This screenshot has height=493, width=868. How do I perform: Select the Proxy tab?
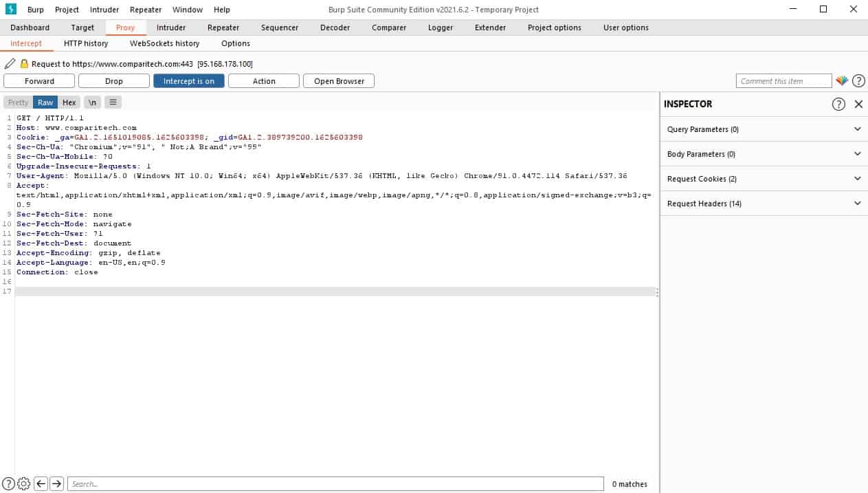tap(126, 28)
